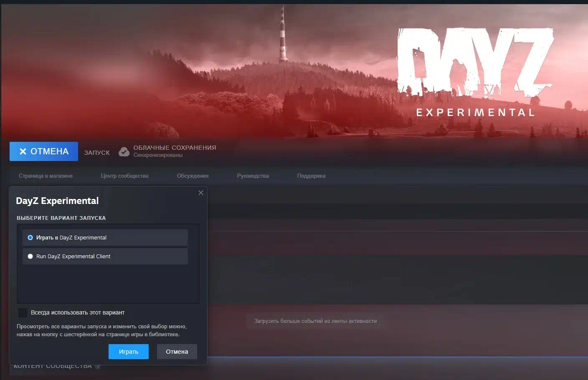The image size is (588, 380).
Task: Close the launch options dialog with X
Action: (201, 193)
